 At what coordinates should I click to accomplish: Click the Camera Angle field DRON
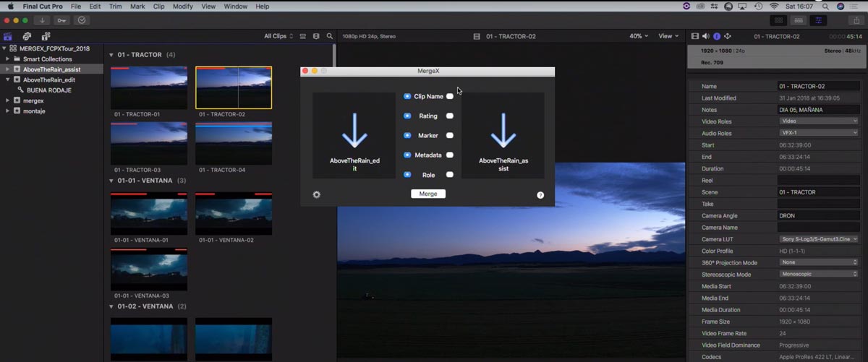(818, 216)
